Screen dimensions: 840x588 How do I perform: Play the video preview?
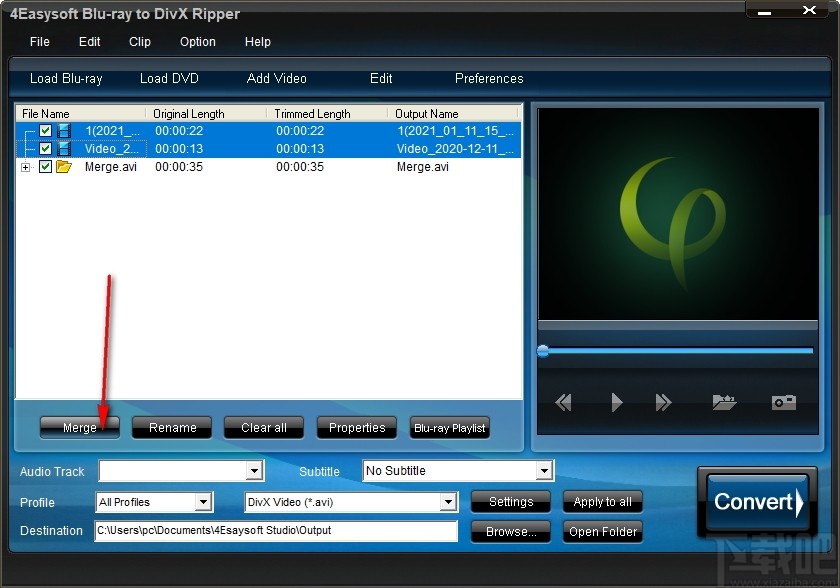(x=616, y=402)
